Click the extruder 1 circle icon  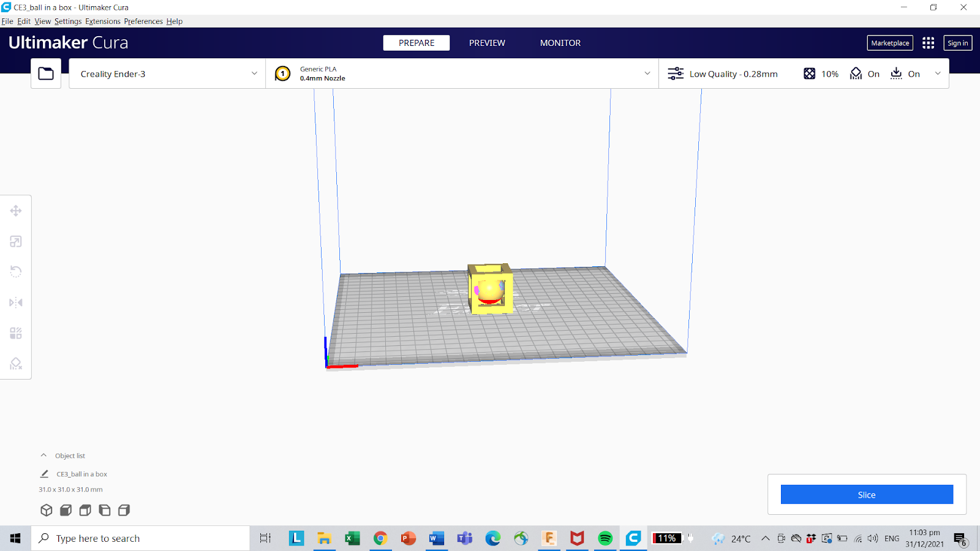click(x=282, y=73)
